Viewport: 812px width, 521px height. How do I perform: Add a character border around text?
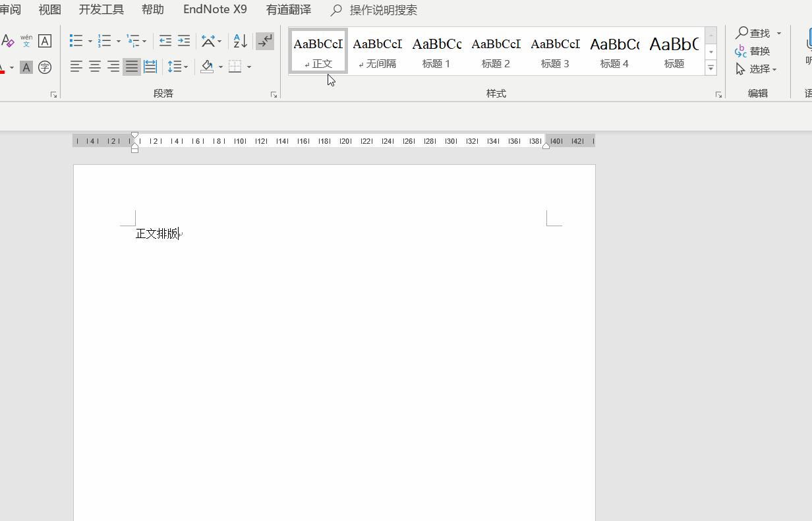click(45, 41)
